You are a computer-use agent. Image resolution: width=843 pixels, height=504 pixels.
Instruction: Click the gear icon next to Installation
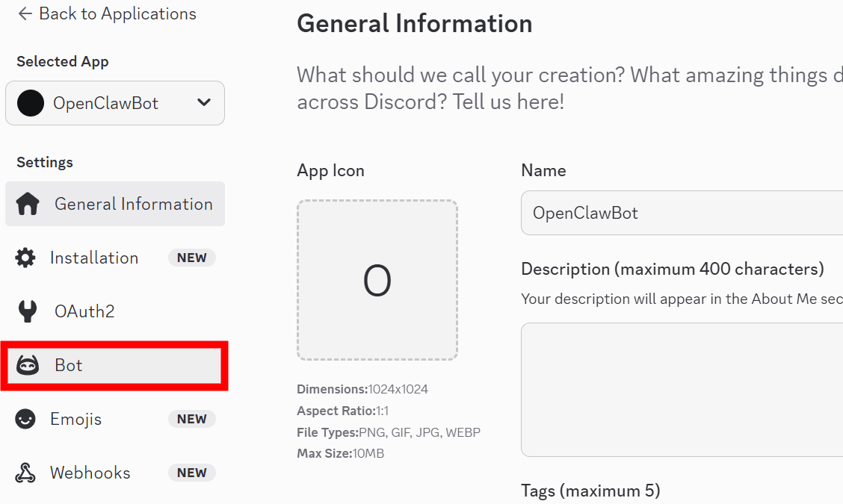(x=25, y=258)
